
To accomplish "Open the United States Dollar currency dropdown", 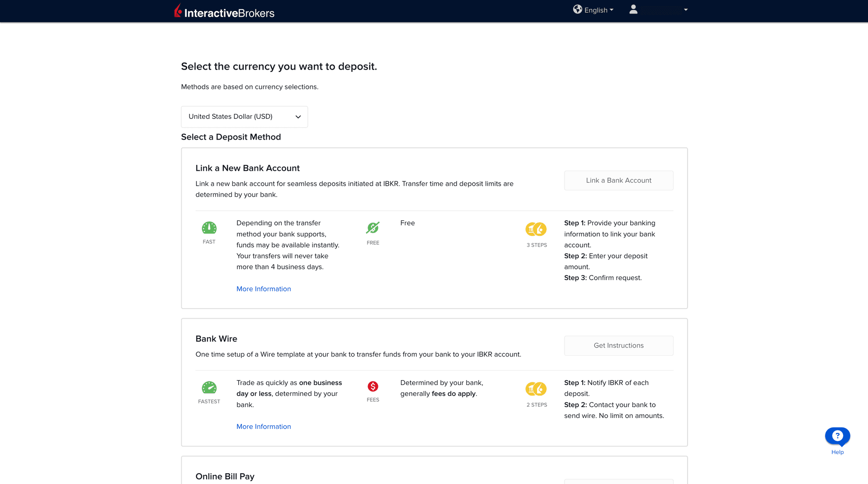I will (x=244, y=117).
